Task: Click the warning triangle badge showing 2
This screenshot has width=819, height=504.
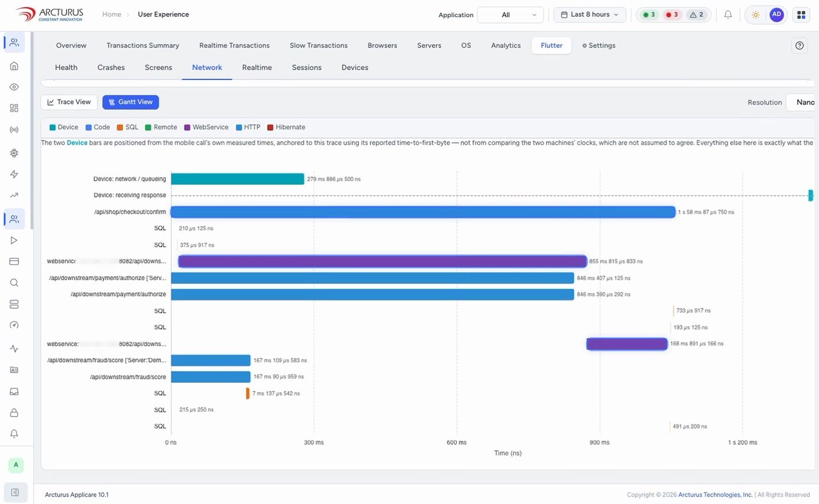Action: pos(697,15)
